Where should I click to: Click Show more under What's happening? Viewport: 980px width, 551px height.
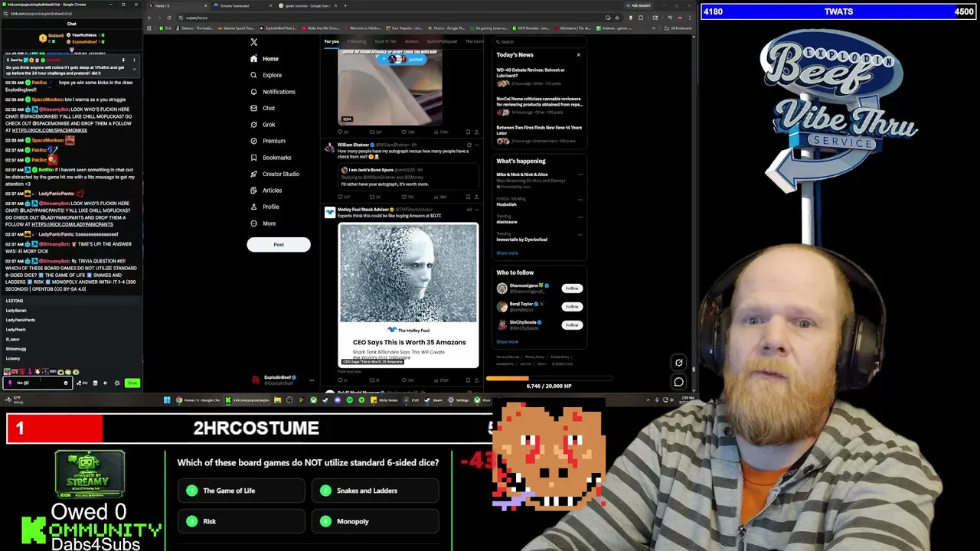(x=507, y=253)
